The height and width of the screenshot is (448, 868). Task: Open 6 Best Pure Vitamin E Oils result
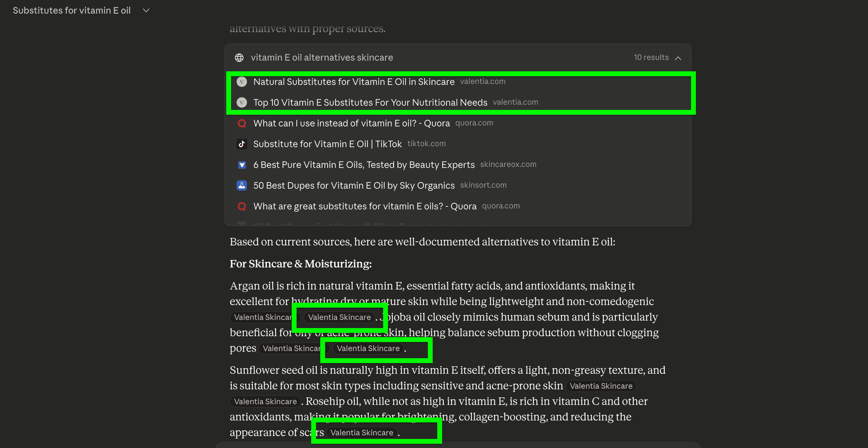point(364,165)
